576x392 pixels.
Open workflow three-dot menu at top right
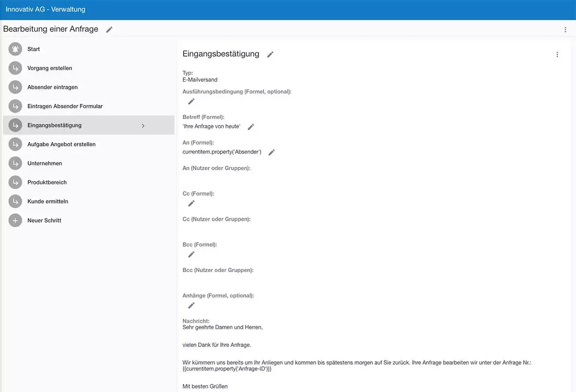(x=565, y=30)
